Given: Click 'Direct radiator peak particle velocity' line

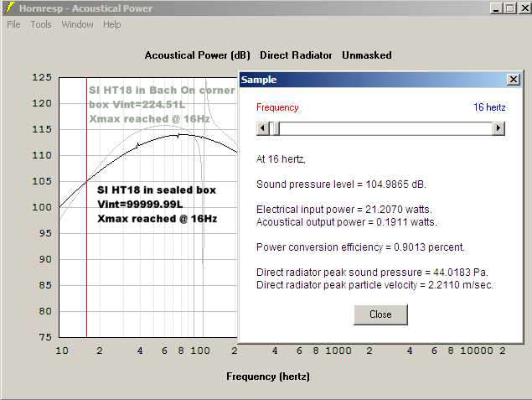Looking at the screenshot, I should click(x=374, y=285).
